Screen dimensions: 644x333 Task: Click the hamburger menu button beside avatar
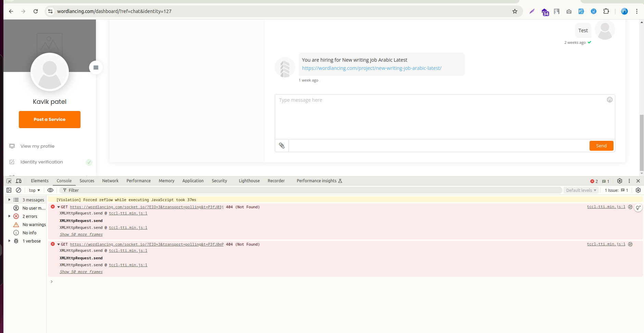(96, 67)
